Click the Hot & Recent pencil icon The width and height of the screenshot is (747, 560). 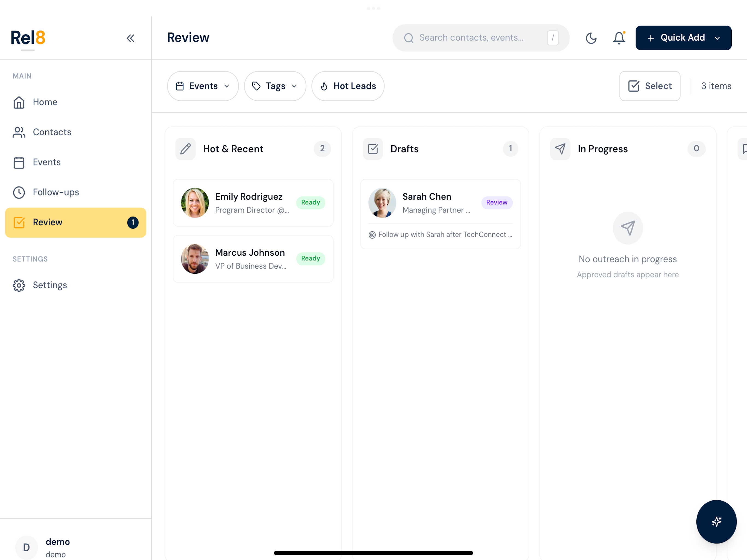click(185, 148)
